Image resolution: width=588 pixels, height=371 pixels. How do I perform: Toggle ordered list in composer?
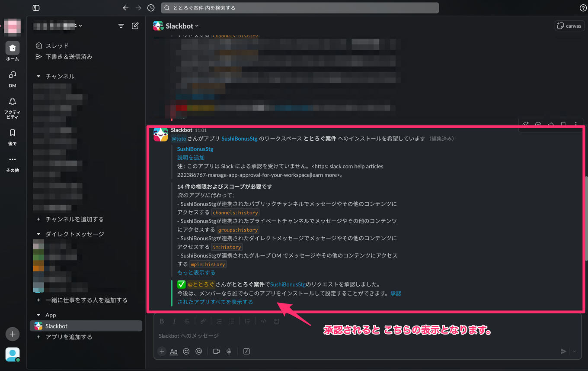point(219,321)
